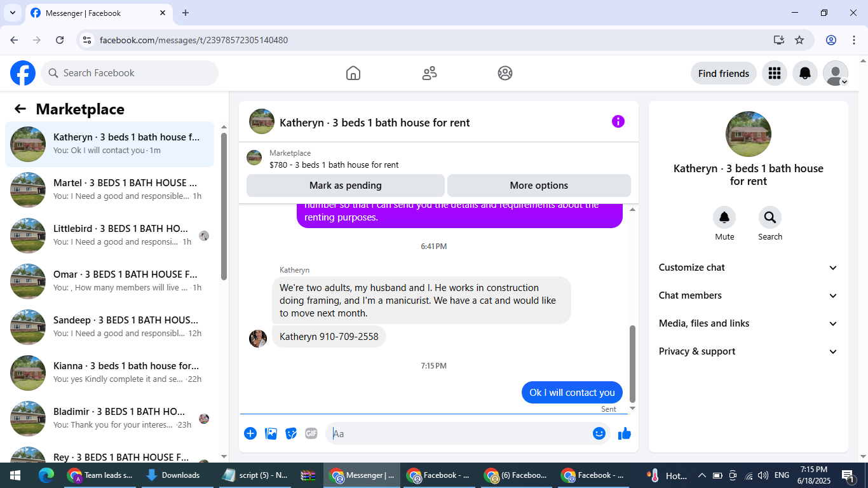Expand the Customize chat section
The image size is (868, 488).
pos(749,268)
